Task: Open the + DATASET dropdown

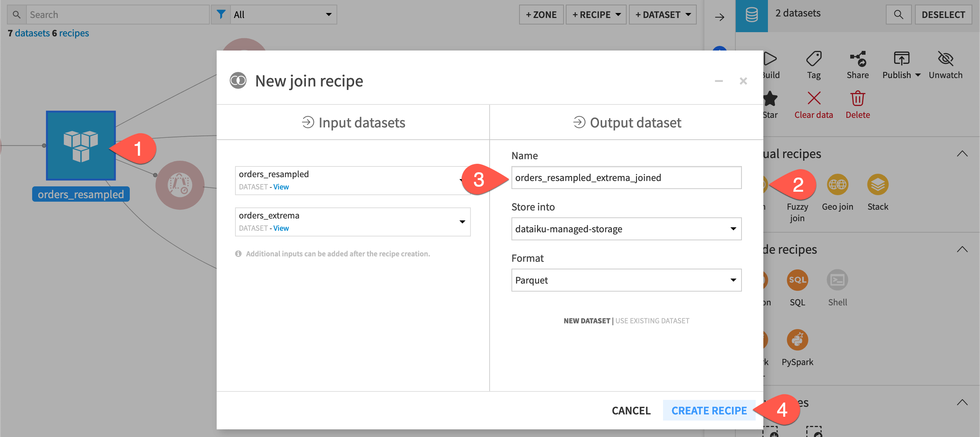Action: click(663, 15)
